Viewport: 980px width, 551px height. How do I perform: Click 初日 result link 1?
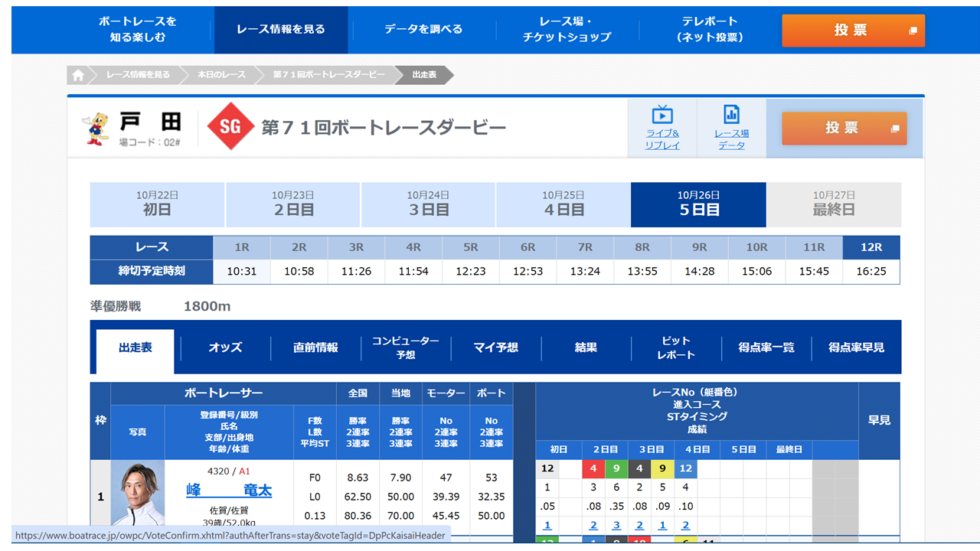(x=547, y=525)
